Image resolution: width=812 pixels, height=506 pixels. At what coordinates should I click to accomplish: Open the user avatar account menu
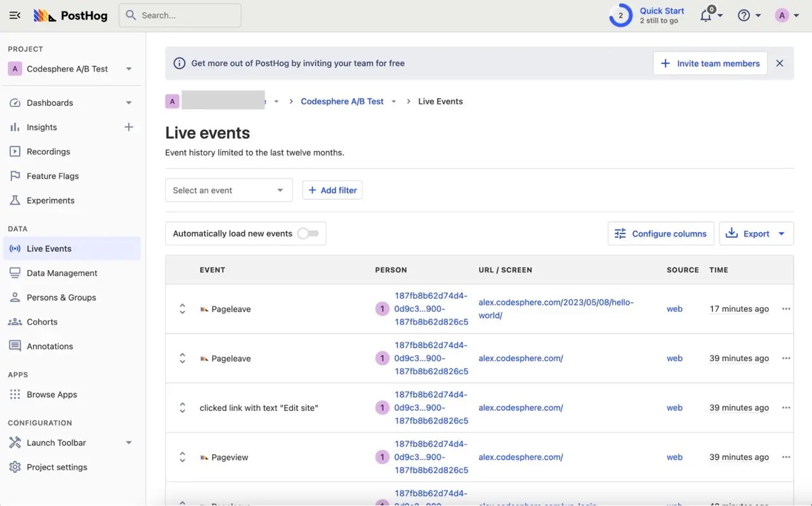782,16
